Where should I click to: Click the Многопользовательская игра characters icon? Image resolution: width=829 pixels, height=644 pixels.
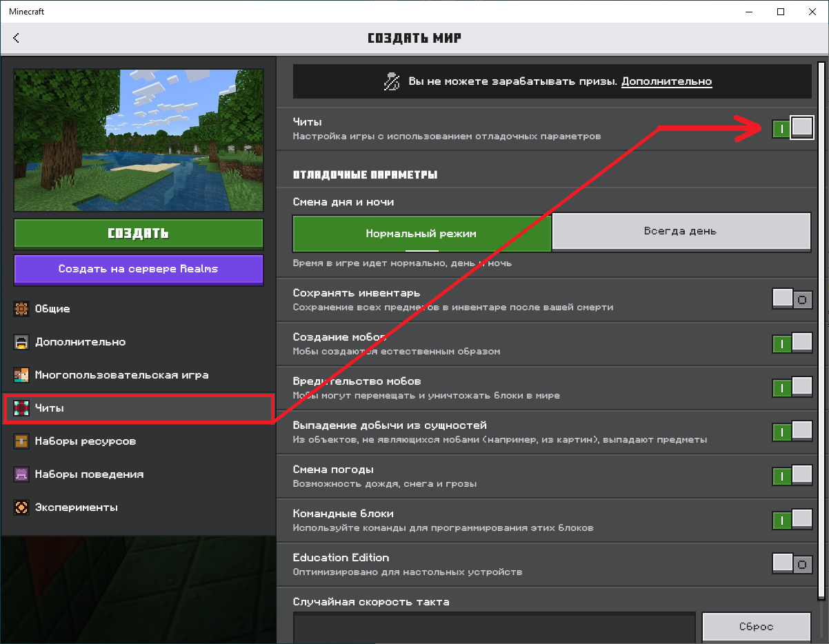21,375
